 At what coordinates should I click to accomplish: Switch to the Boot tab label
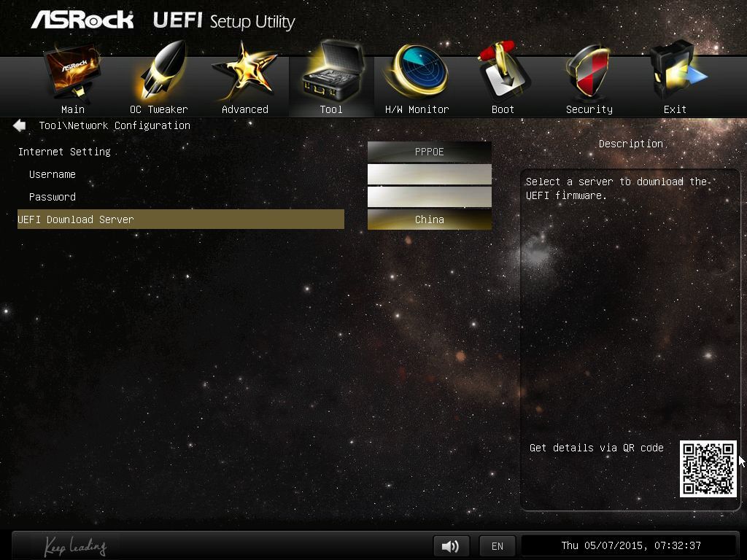(x=503, y=109)
